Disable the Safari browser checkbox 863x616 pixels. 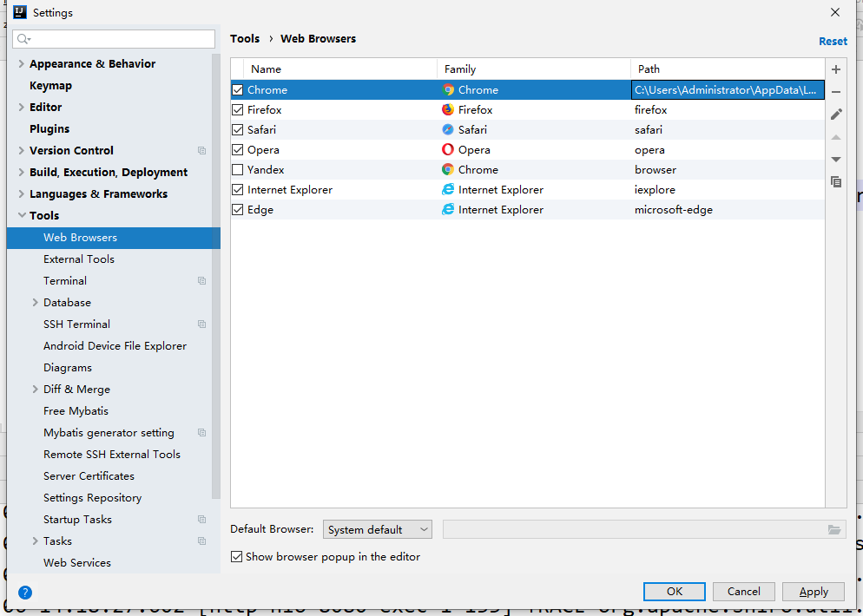point(238,129)
